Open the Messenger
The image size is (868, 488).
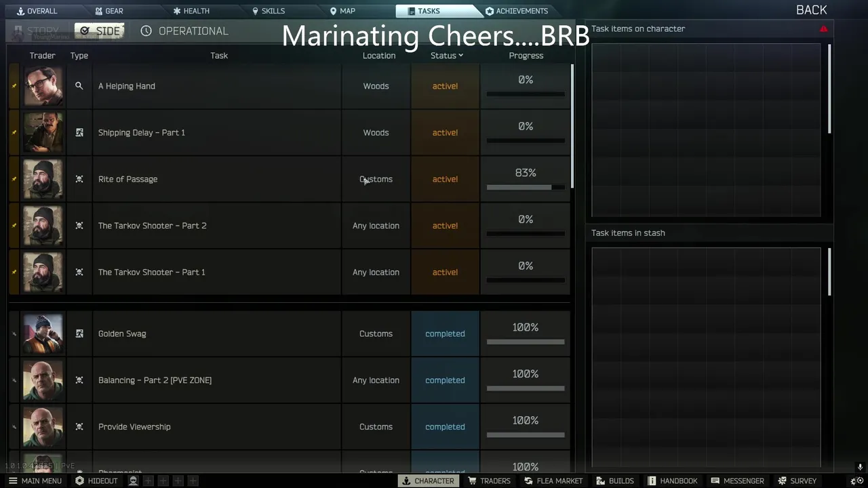point(737,481)
